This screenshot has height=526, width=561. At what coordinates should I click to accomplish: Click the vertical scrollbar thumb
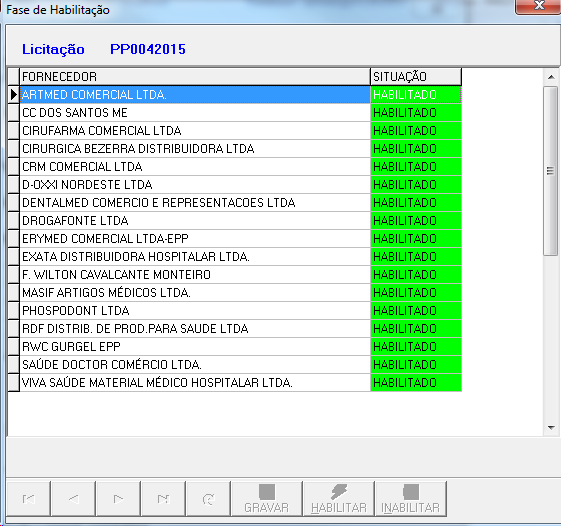coord(551,171)
